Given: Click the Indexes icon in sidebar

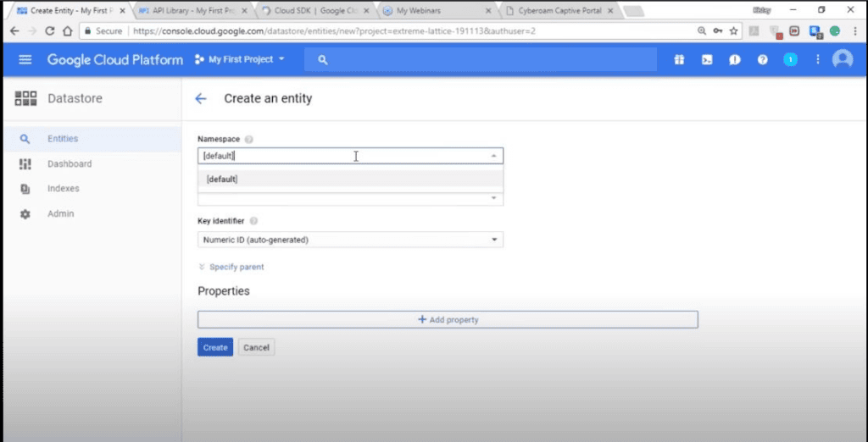Looking at the screenshot, I should tap(25, 189).
